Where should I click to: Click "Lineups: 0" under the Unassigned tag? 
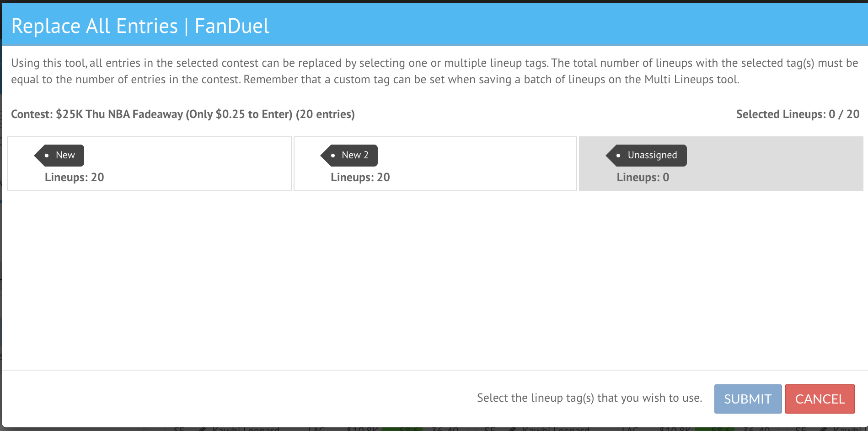(643, 178)
